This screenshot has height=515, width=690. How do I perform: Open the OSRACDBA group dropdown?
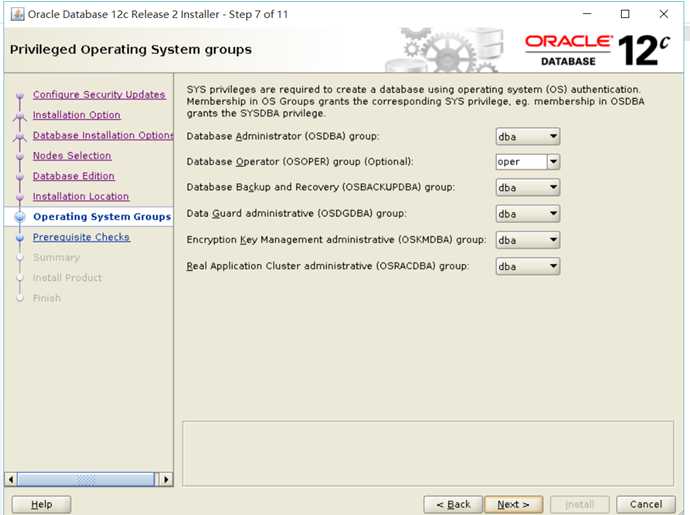tap(528, 266)
